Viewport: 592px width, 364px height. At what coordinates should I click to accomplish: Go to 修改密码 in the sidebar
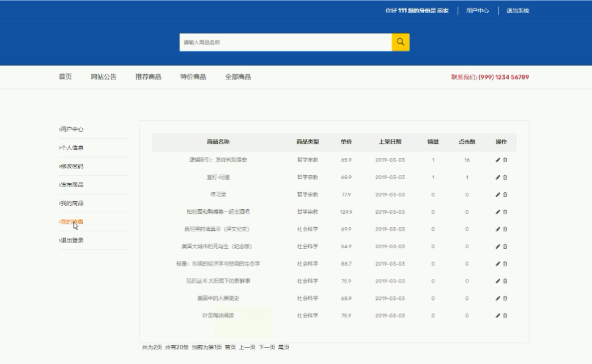71,166
